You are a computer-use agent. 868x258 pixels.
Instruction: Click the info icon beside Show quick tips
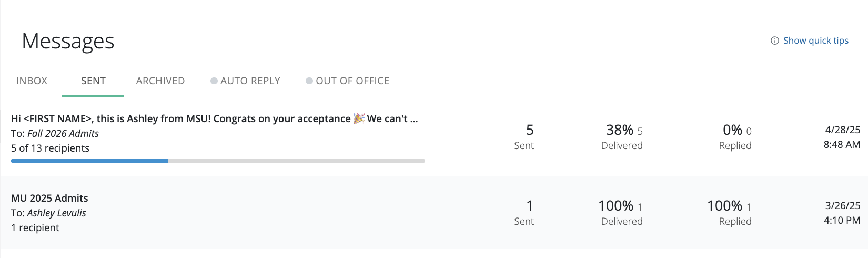[774, 41]
